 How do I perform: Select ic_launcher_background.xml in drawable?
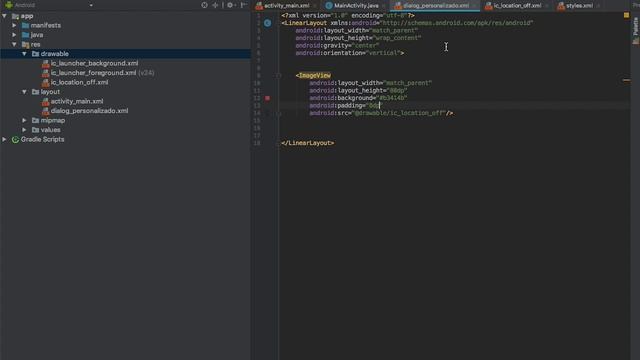pyautogui.click(x=94, y=63)
